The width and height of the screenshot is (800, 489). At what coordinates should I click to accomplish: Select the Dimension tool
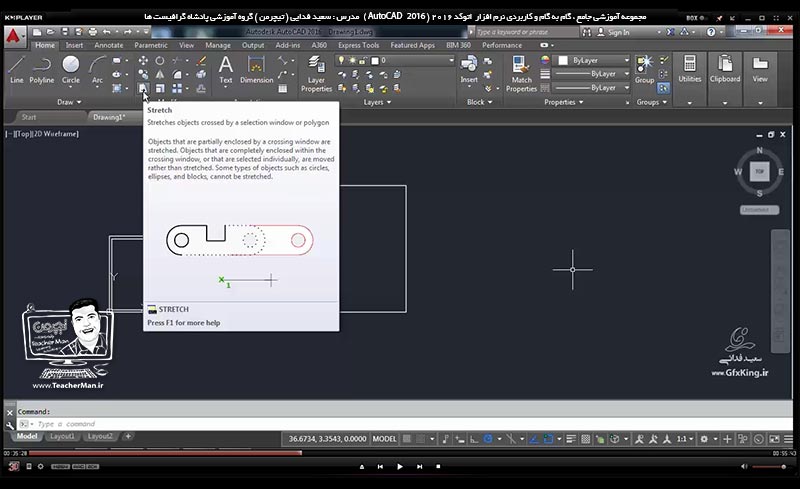click(256, 70)
